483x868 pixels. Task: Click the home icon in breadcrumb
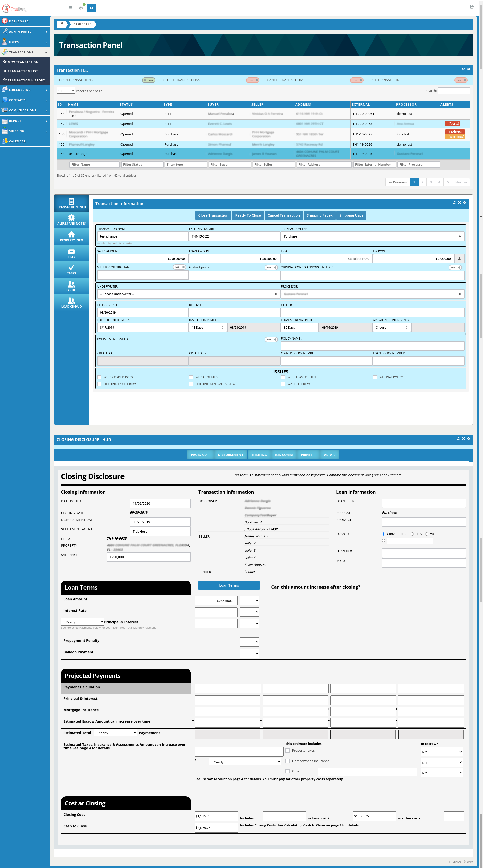[x=62, y=24]
